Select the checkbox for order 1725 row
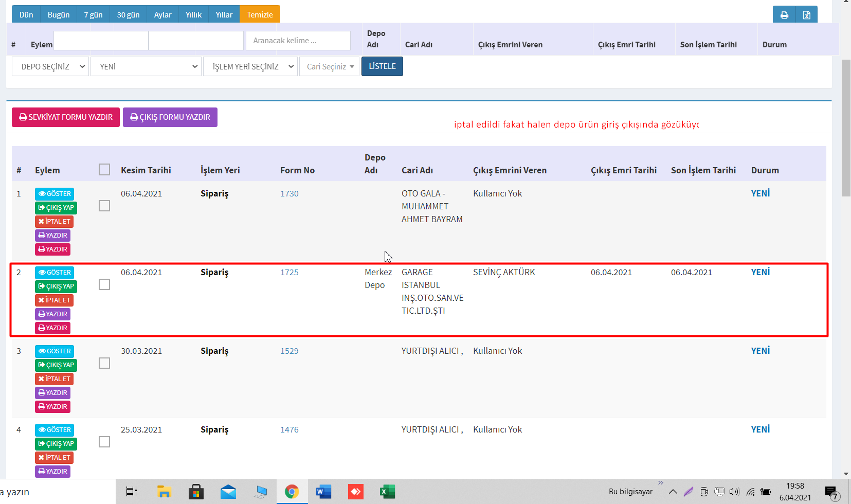This screenshot has height=504, width=851. click(x=104, y=284)
